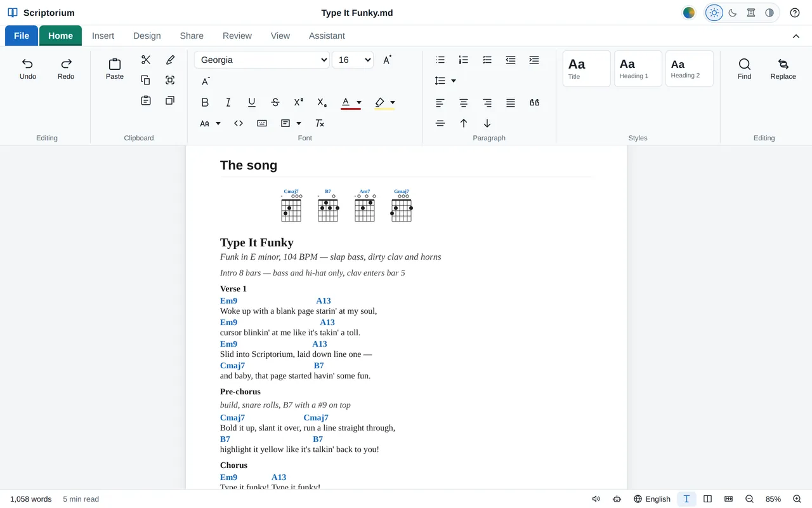Apply superscript formatting
Image resolution: width=812 pixels, height=508 pixels.
tap(299, 102)
